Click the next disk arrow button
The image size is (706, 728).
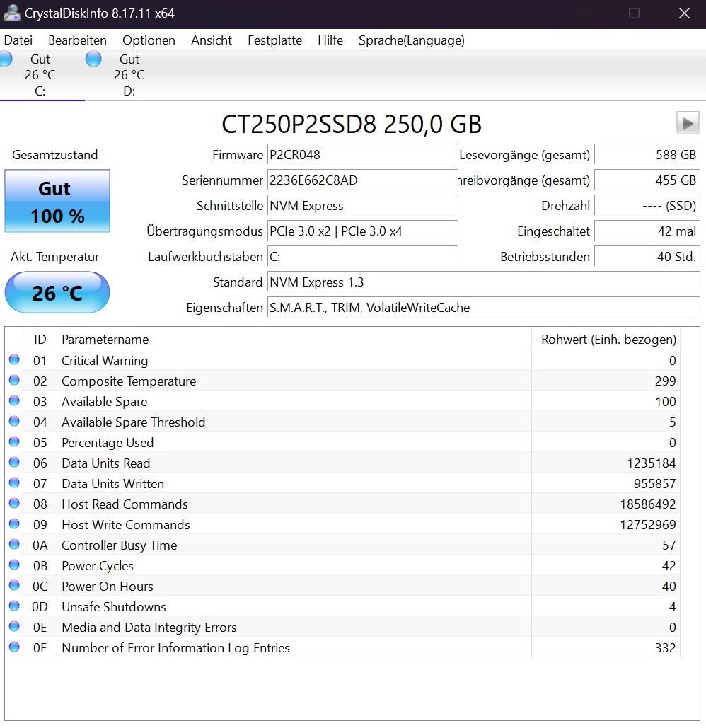pos(688,123)
